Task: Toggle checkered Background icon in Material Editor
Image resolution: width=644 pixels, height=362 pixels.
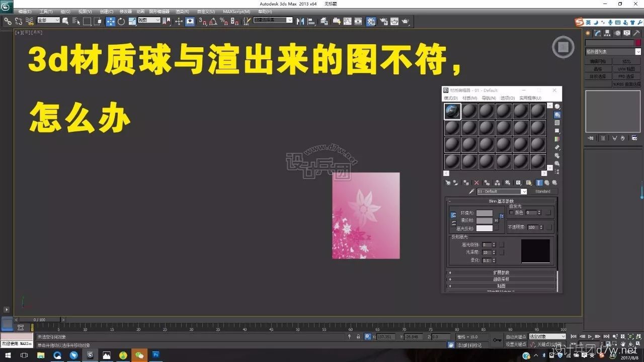Action: (557, 123)
